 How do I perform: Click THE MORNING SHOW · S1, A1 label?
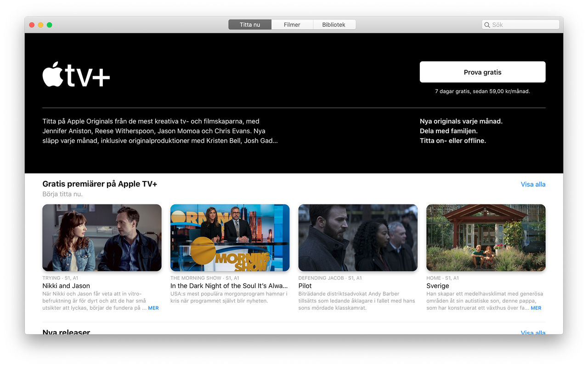205,278
